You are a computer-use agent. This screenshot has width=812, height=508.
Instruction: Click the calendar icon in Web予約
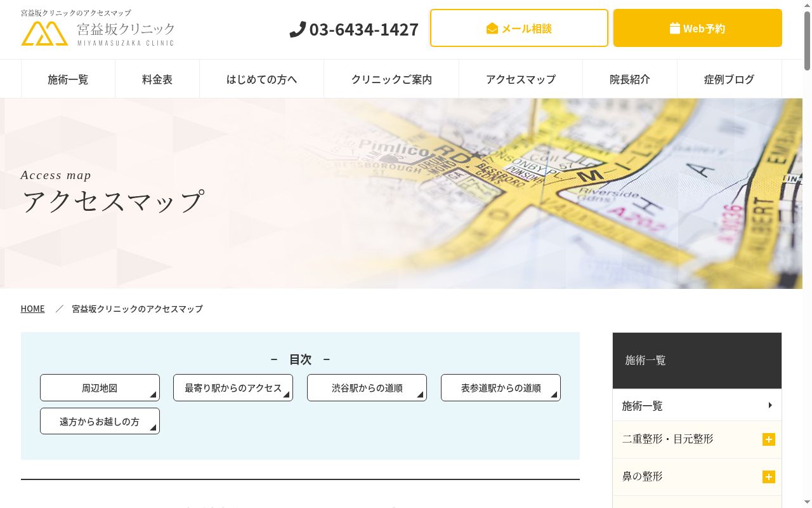point(675,29)
